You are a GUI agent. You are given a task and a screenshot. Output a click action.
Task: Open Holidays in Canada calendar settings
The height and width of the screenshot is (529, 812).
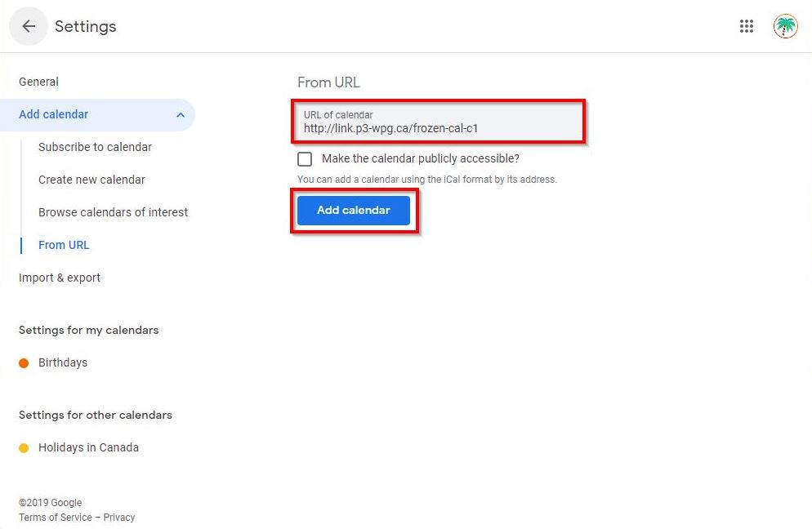[x=88, y=447]
